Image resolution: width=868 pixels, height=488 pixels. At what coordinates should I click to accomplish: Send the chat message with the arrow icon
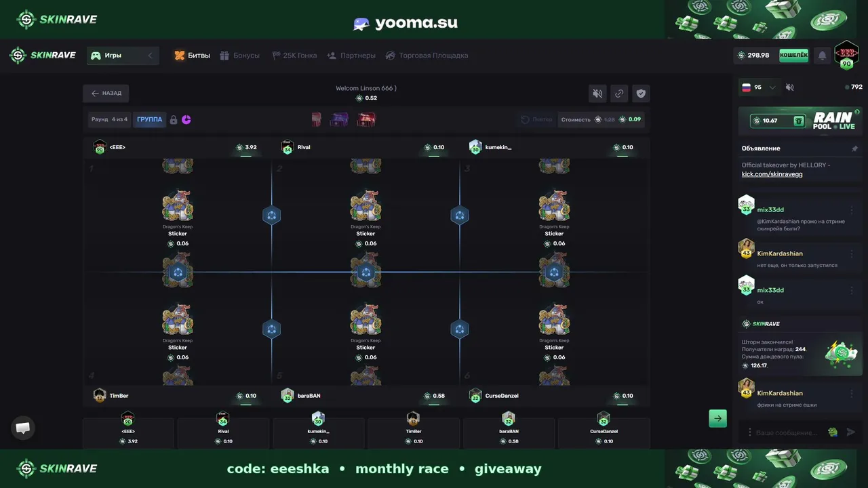click(x=851, y=432)
